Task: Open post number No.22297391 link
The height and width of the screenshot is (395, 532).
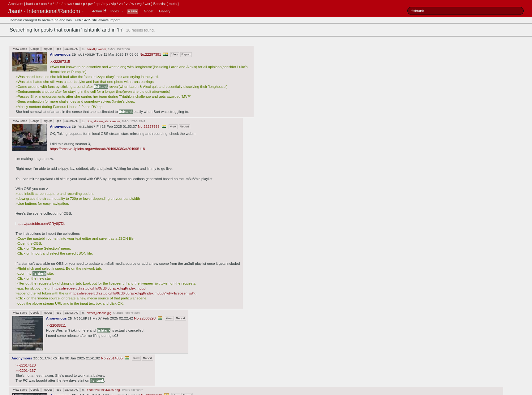Action: point(150,54)
